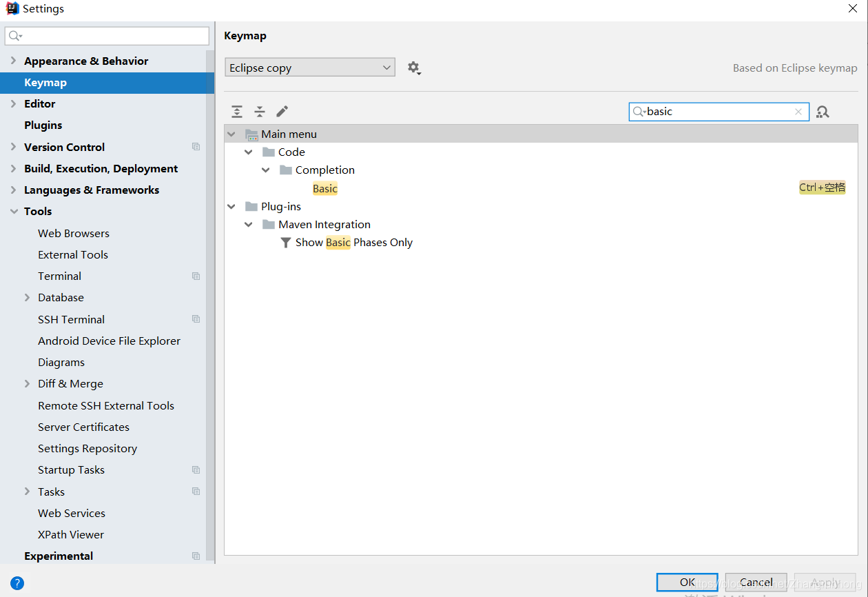Select the Basic completion action row
The height and width of the screenshot is (597, 868).
541,188
